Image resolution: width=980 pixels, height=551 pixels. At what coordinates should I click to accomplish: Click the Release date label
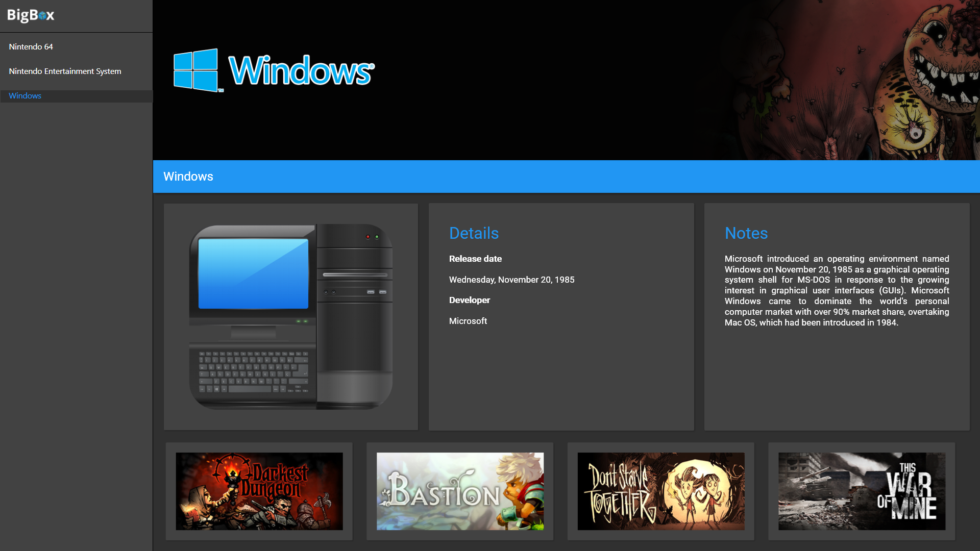tap(475, 259)
